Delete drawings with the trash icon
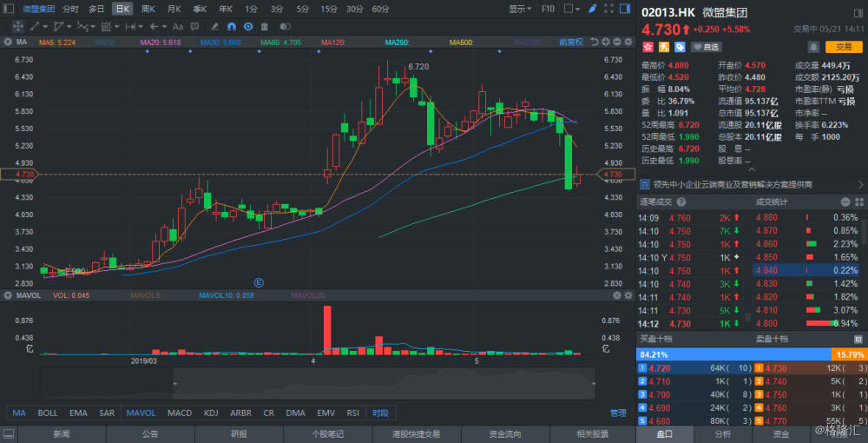The width and height of the screenshot is (868, 443). point(265,26)
